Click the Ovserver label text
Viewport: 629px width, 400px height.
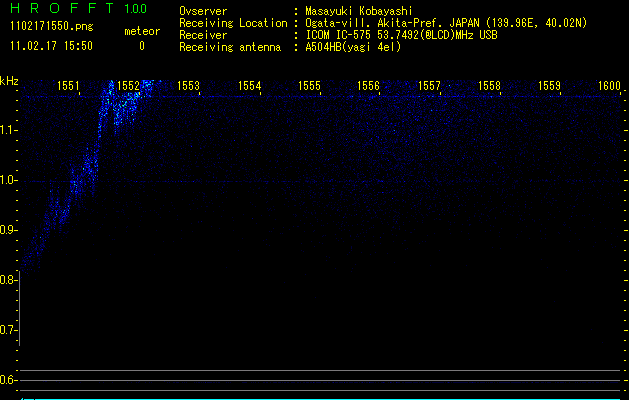203,11
